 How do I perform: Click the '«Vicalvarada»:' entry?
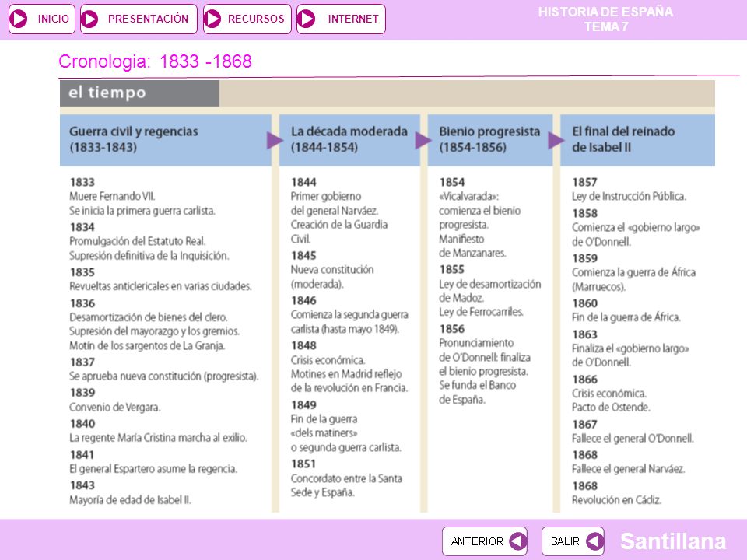468,196
